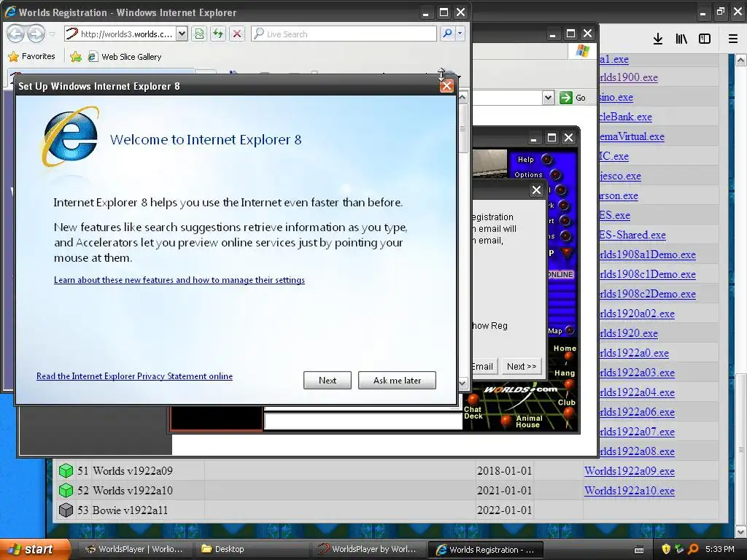Open the Favorites star button
This screenshot has height=560, width=747.
pos(31,56)
